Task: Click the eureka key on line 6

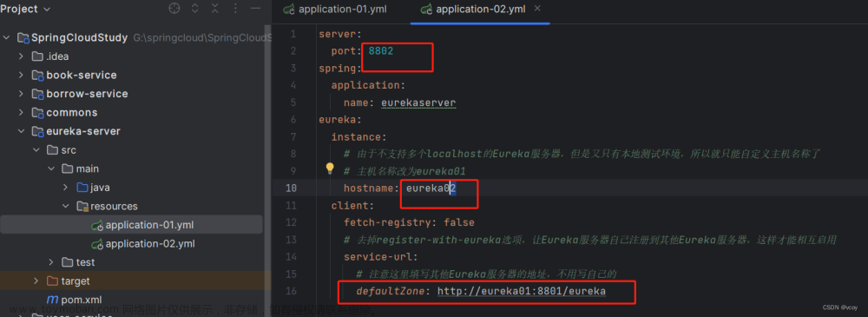Action: click(x=337, y=120)
